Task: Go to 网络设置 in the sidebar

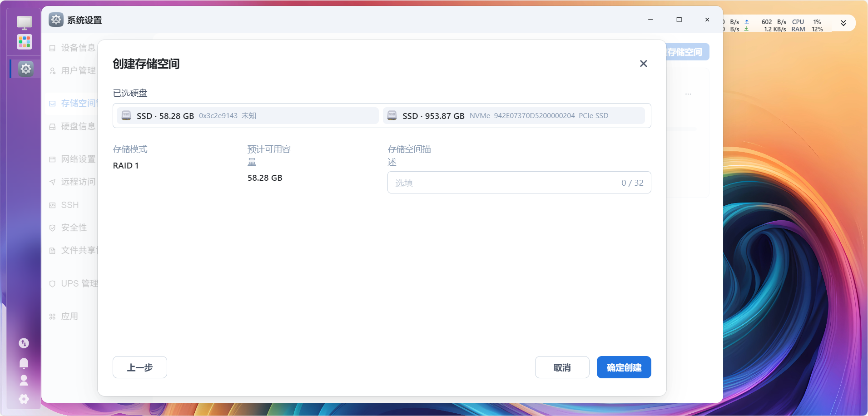Action: (x=78, y=159)
